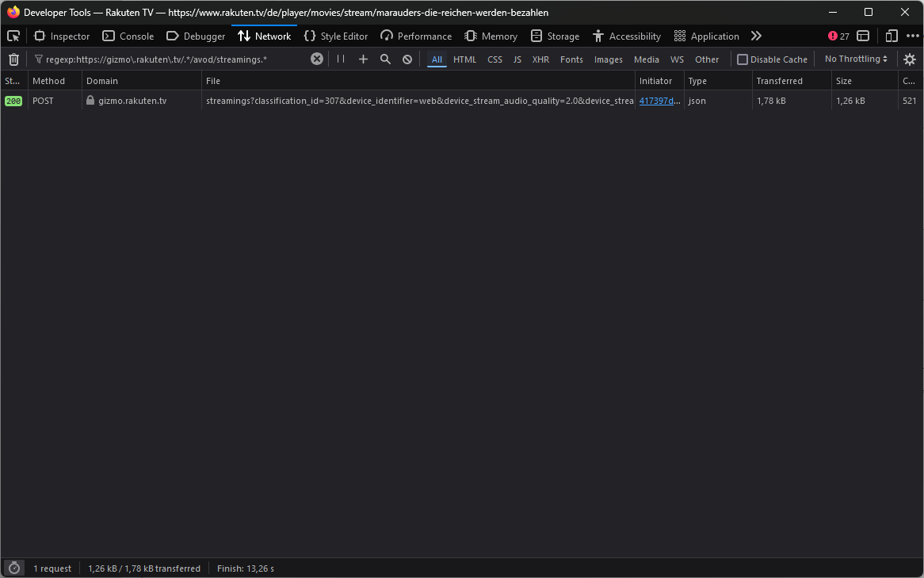The height and width of the screenshot is (578, 924).
Task: Open the Memory tab
Action: pos(491,36)
